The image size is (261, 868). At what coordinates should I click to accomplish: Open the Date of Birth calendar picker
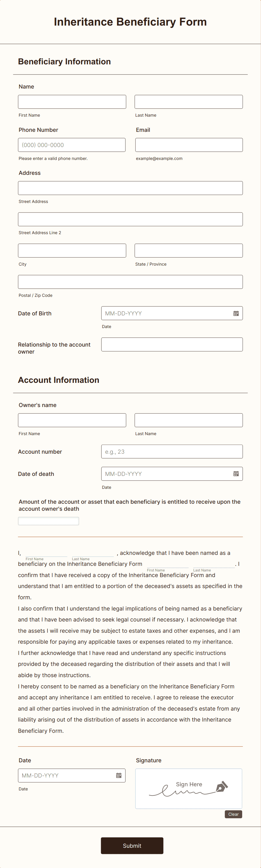(236, 313)
